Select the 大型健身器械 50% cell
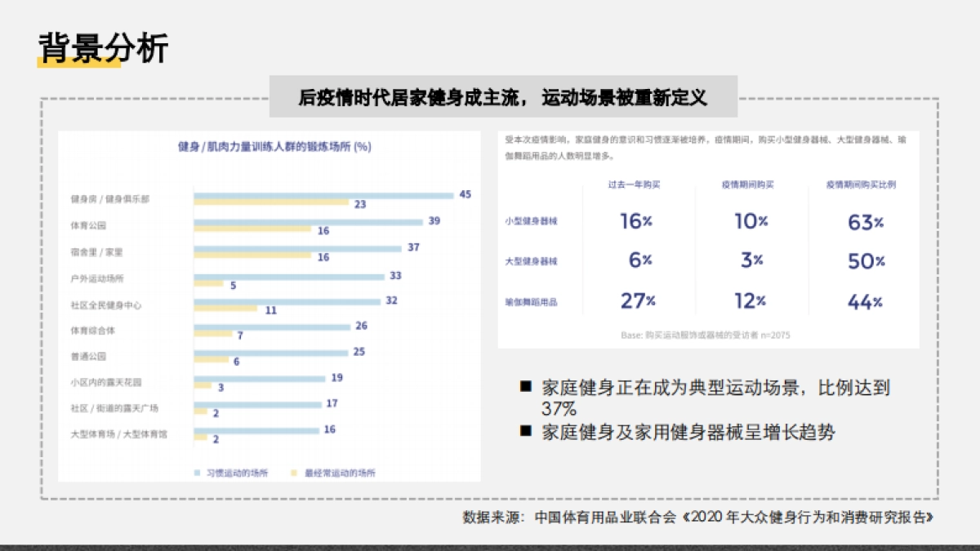 [865, 261]
